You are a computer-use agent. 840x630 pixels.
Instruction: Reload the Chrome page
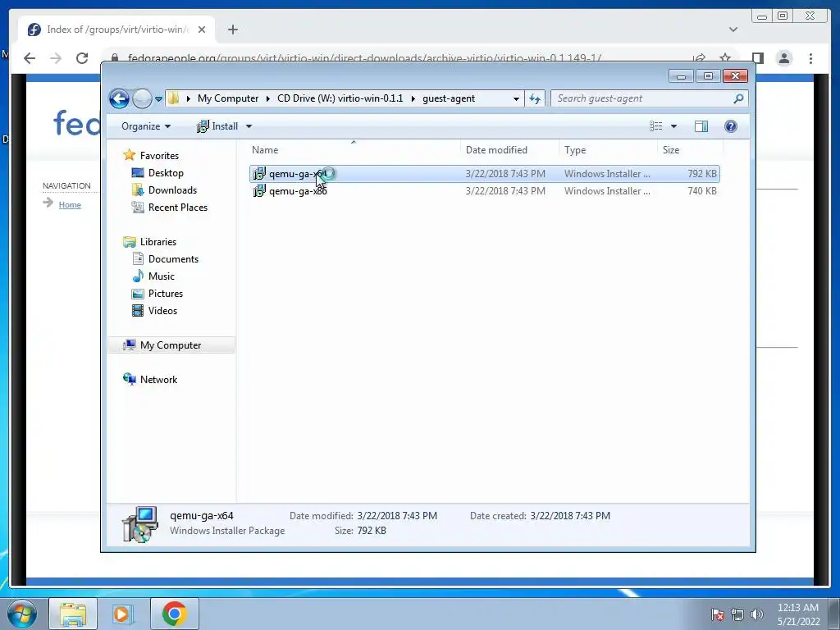[82, 58]
